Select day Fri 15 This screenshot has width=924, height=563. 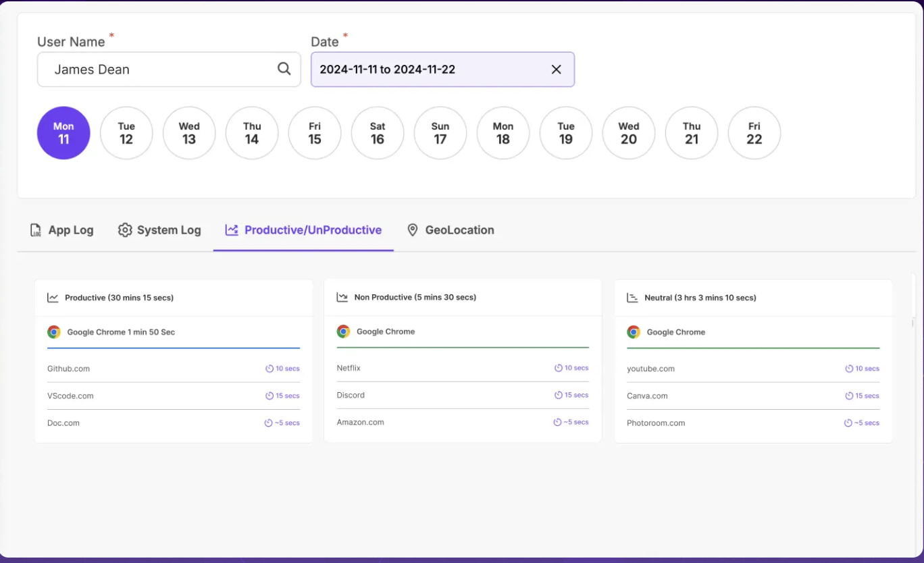(x=315, y=133)
